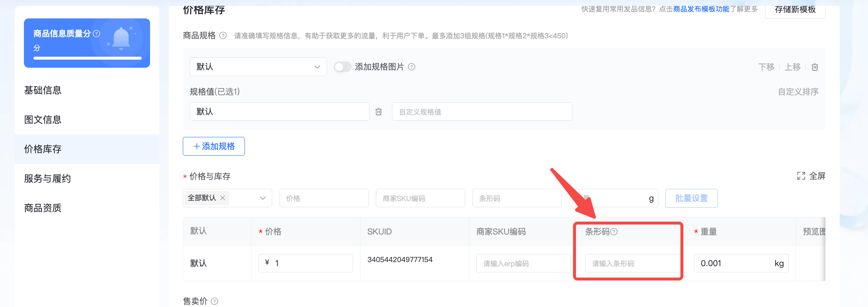The width and height of the screenshot is (868, 307).
Task: Open 商品资质 in the sidebar
Action: 43,208
